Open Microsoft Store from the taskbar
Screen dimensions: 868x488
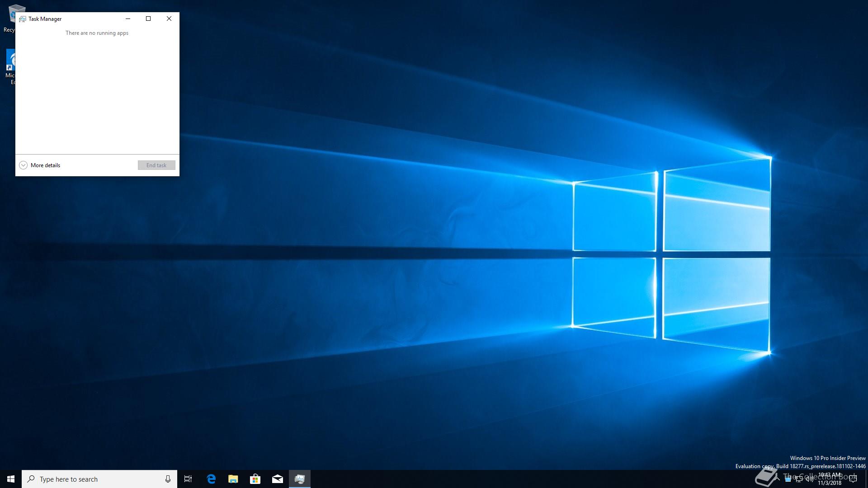tap(255, 479)
